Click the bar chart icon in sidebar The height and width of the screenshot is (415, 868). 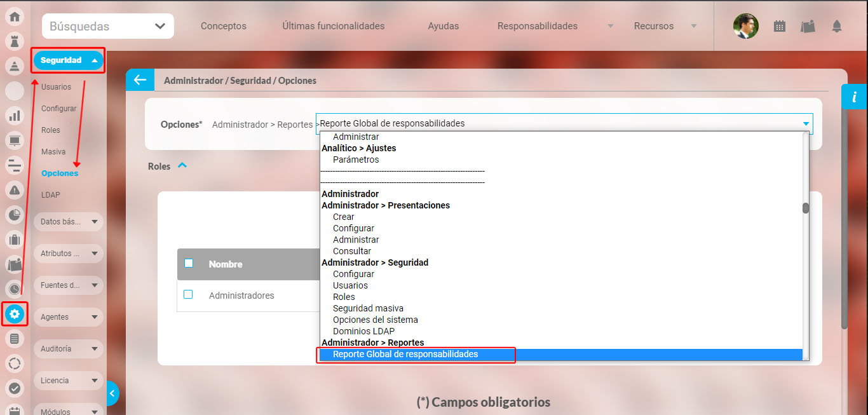click(15, 116)
